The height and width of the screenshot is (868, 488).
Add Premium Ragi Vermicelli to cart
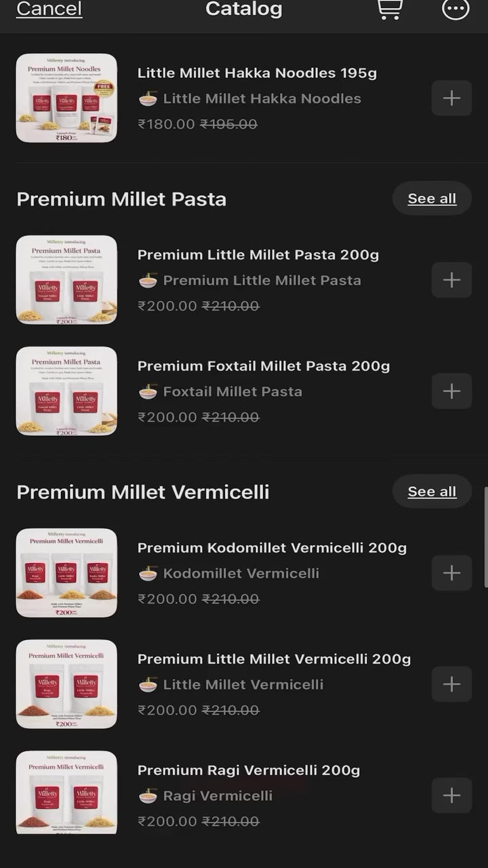click(451, 795)
